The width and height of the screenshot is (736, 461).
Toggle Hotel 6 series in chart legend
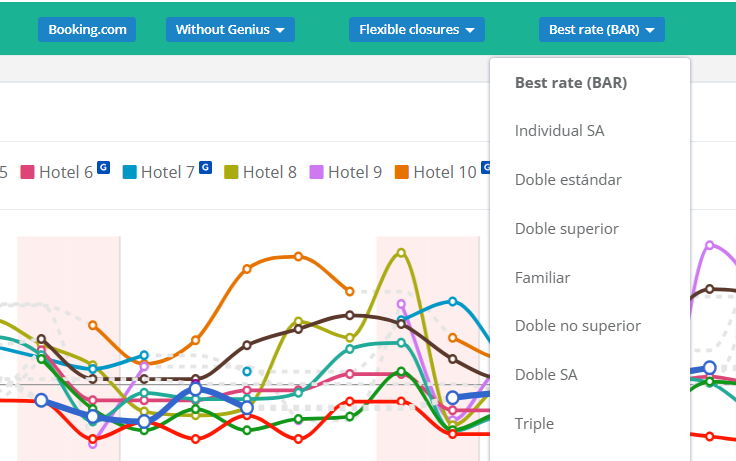pos(57,172)
